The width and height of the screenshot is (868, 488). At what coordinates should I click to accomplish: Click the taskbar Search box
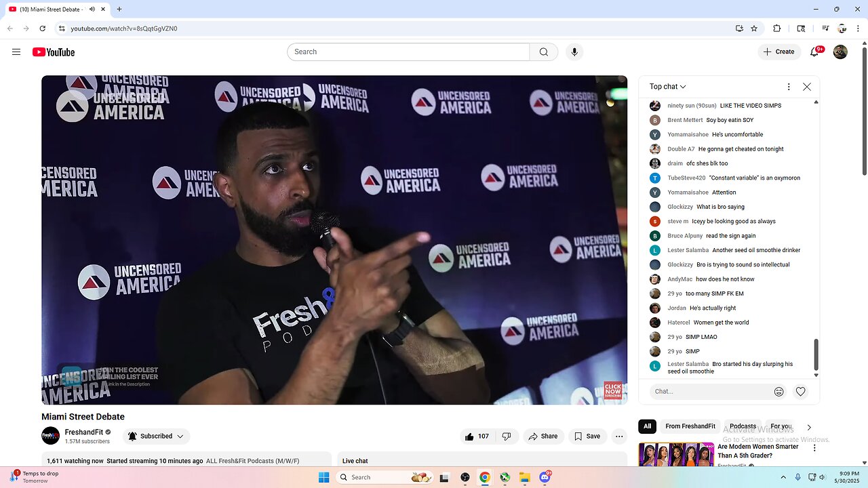(385, 477)
